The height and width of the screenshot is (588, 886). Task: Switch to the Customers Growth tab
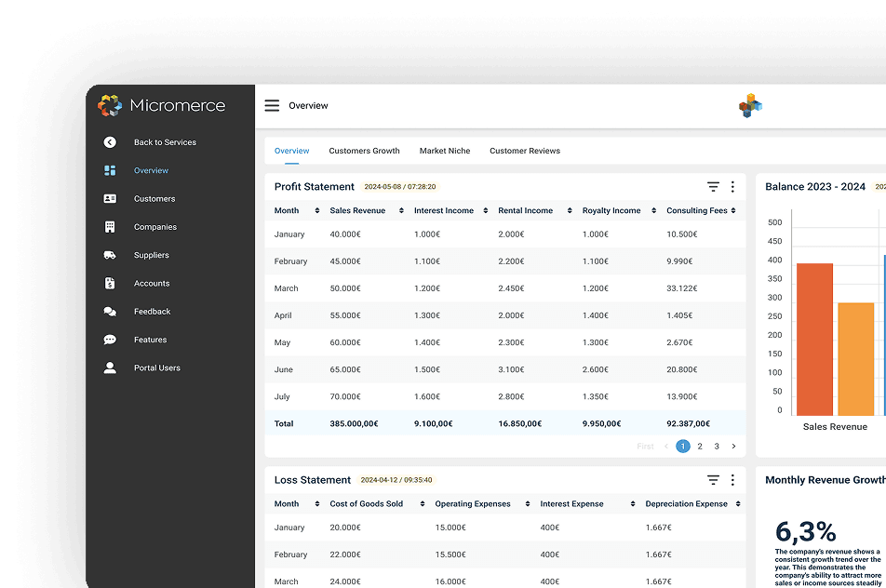[x=364, y=150]
